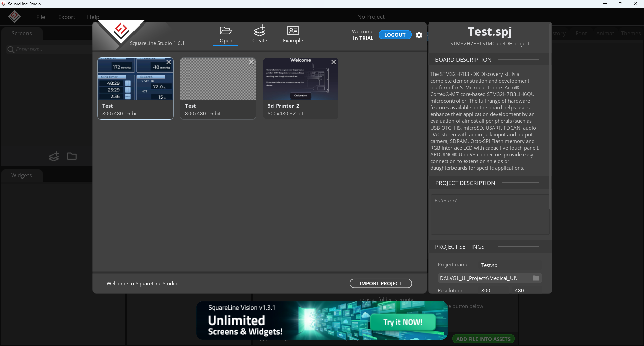This screenshot has height=346, width=644.
Task: Click the LOGOUT button
Action: click(395, 35)
